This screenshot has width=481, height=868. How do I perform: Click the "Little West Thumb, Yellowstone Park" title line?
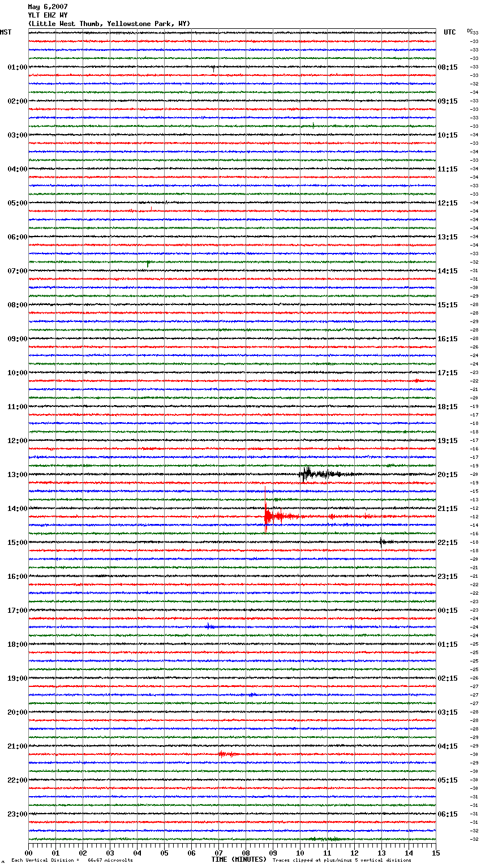coord(109,24)
